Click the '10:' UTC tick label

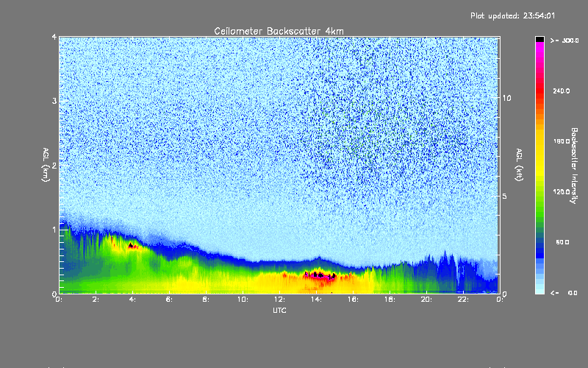[x=243, y=300]
